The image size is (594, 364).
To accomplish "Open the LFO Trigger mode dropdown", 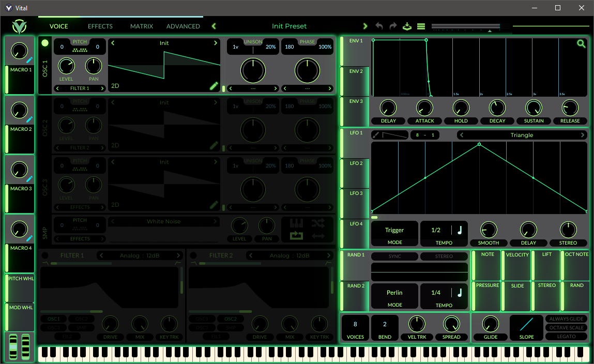I will (x=394, y=234).
